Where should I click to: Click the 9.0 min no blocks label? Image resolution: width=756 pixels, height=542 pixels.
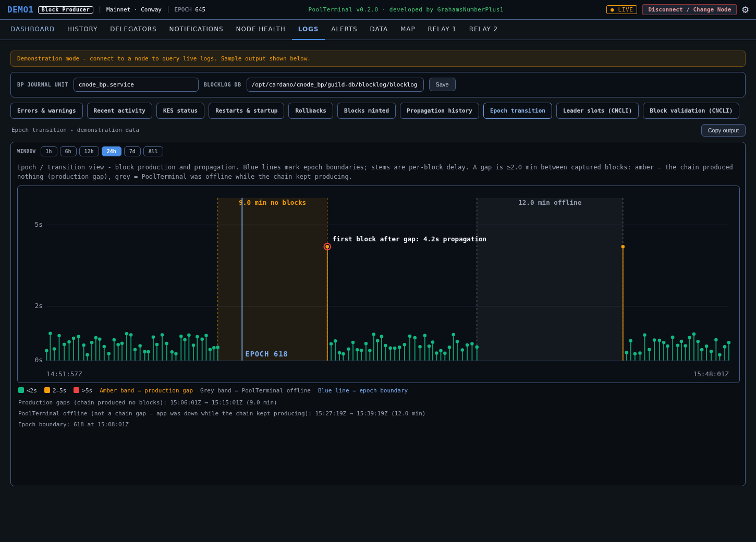coord(273,203)
